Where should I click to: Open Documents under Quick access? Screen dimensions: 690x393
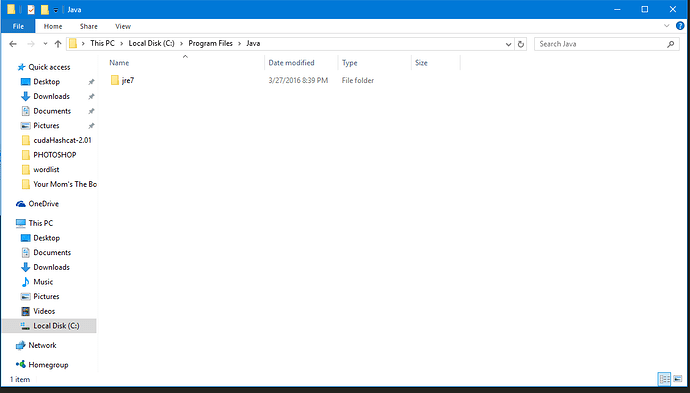click(x=52, y=111)
